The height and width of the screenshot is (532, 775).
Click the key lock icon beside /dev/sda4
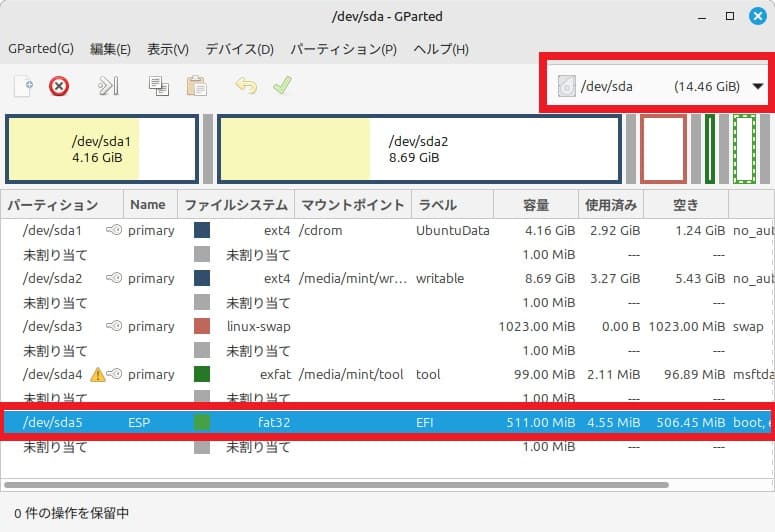click(114, 374)
